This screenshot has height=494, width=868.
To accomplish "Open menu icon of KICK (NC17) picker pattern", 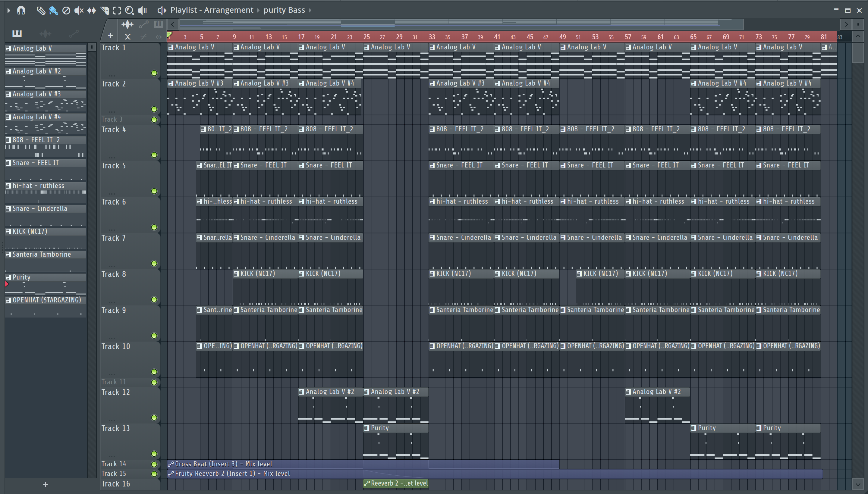I will pyautogui.click(x=8, y=231).
